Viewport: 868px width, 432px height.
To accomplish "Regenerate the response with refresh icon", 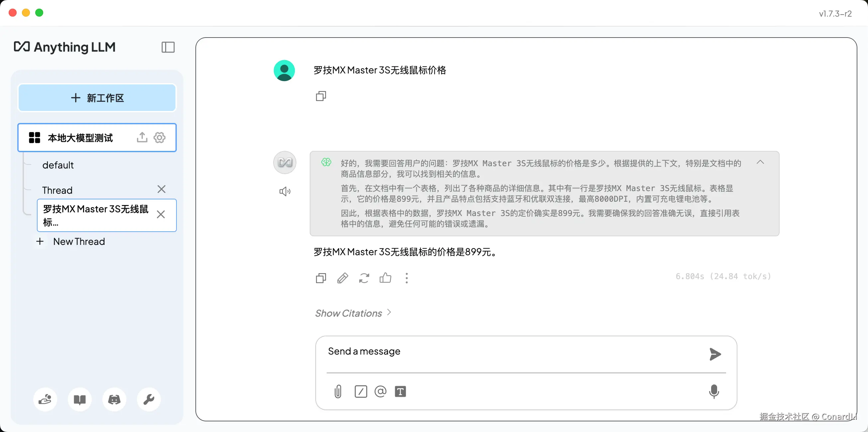I will click(x=364, y=278).
